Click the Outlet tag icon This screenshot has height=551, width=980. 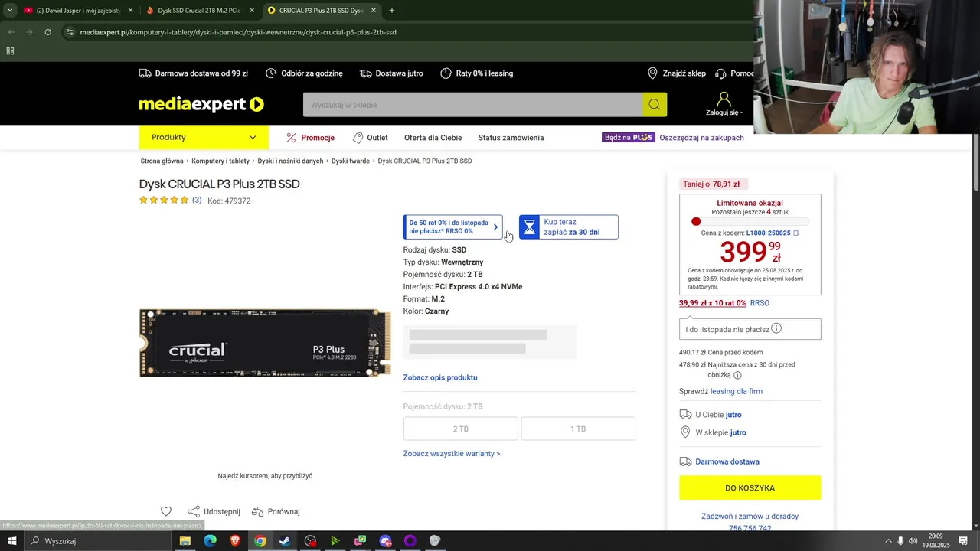click(x=358, y=138)
